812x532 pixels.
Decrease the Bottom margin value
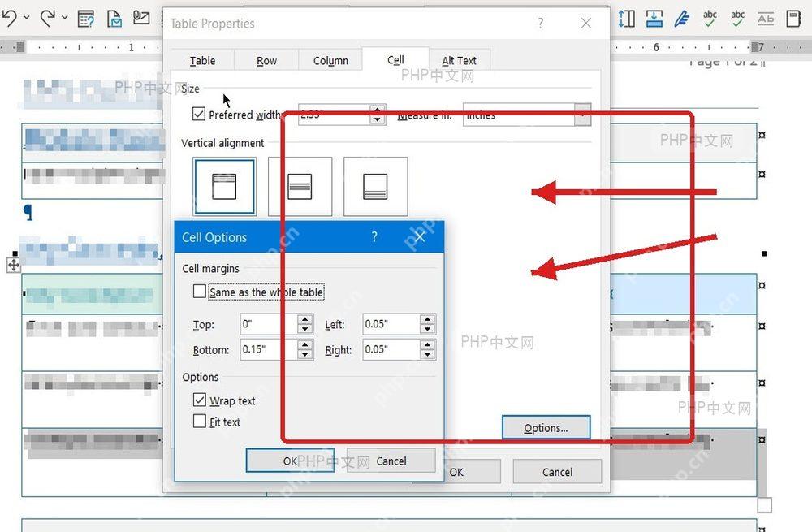coord(305,354)
